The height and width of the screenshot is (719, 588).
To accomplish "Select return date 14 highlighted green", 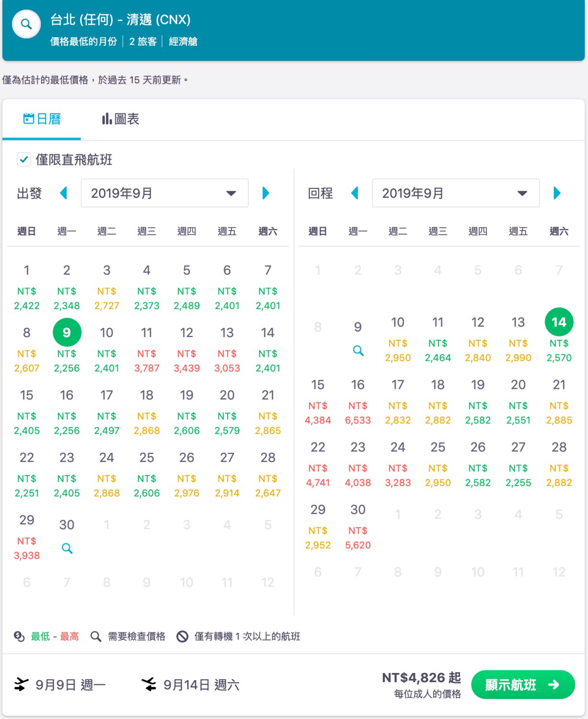I will click(559, 322).
